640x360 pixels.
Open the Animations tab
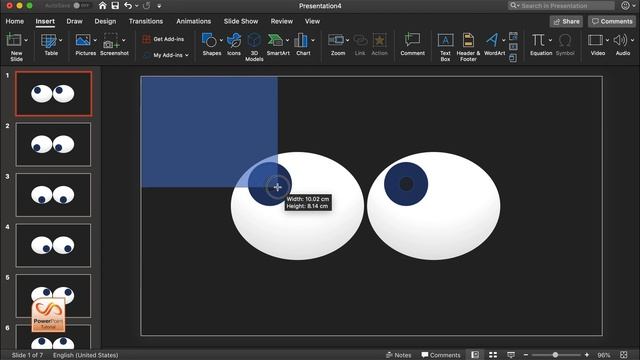coord(193,21)
